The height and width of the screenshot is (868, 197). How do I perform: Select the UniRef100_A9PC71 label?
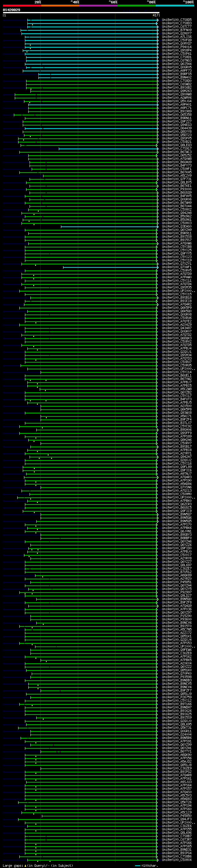pos(177,108)
